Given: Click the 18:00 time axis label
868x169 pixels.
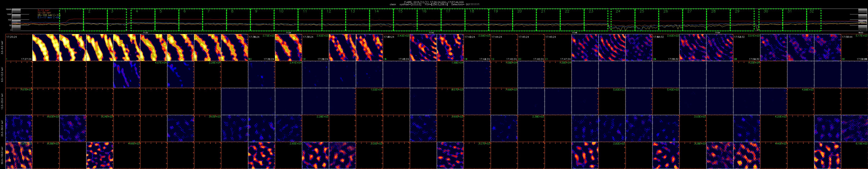Looking at the screenshot, I should (x=860, y=32).
